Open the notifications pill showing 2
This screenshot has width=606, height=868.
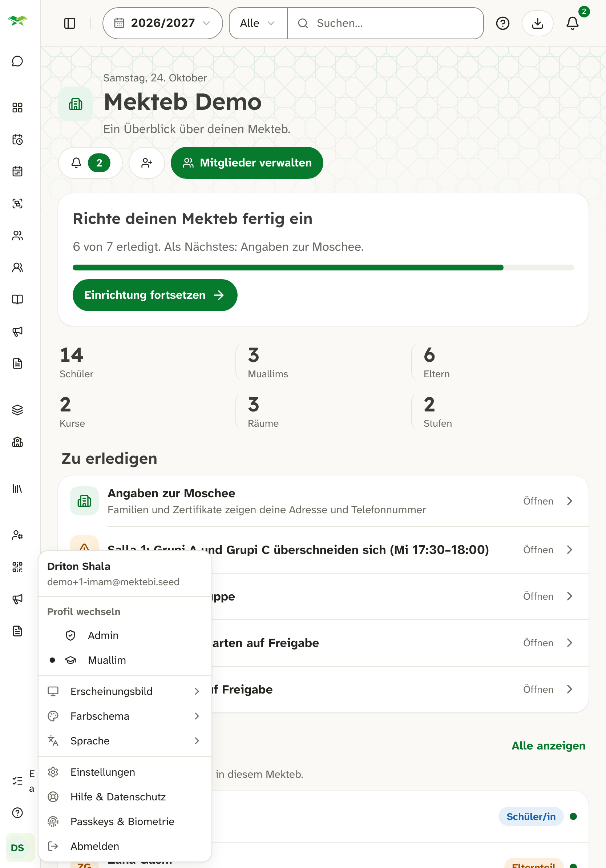click(90, 163)
